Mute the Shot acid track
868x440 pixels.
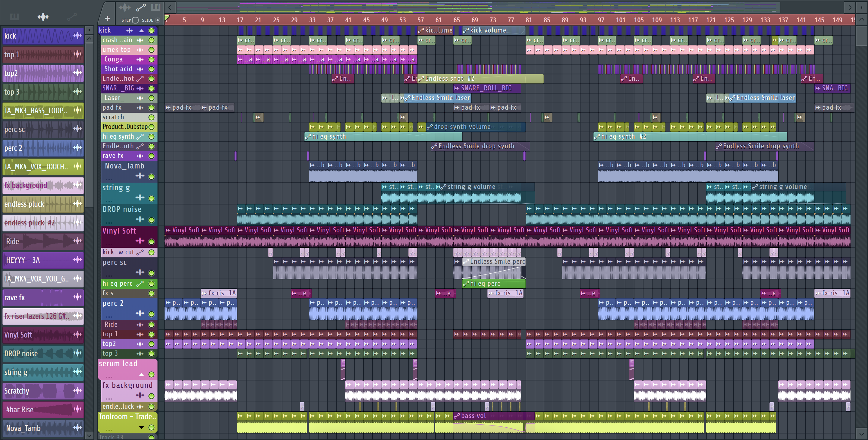pyautogui.click(x=151, y=69)
